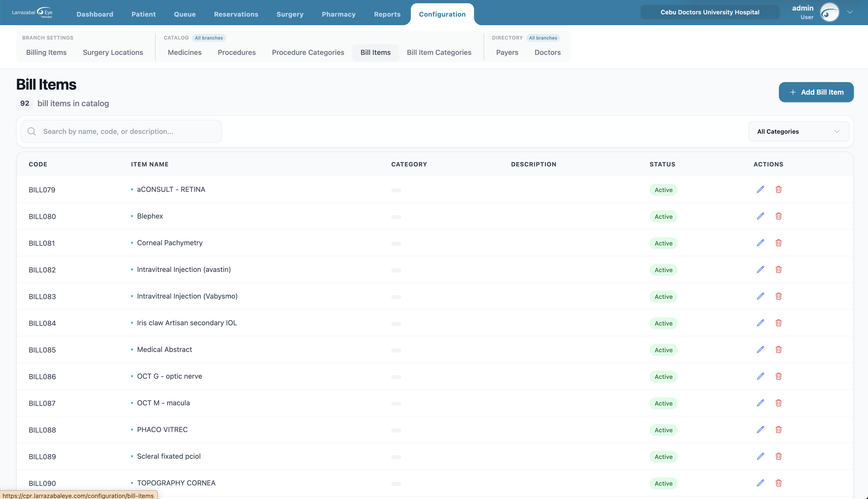Click the CODE column header
This screenshot has height=499, width=868.
(38, 164)
